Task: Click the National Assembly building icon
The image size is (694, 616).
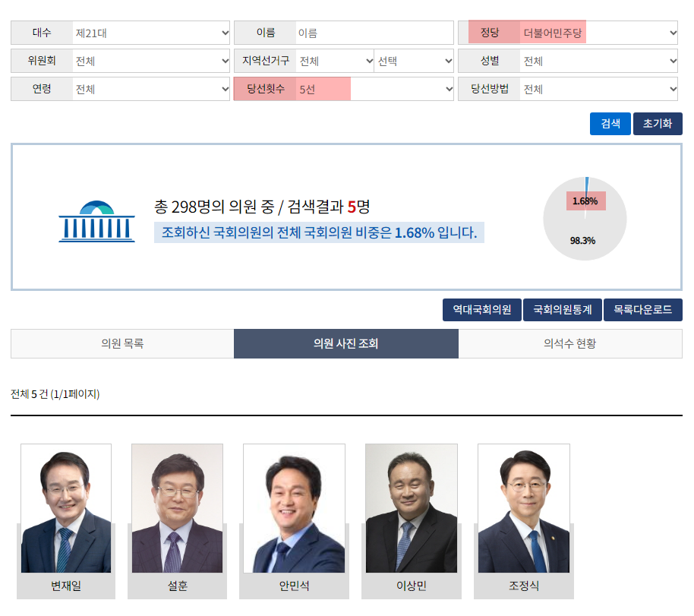Action: pyautogui.click(x=96, y=221)
